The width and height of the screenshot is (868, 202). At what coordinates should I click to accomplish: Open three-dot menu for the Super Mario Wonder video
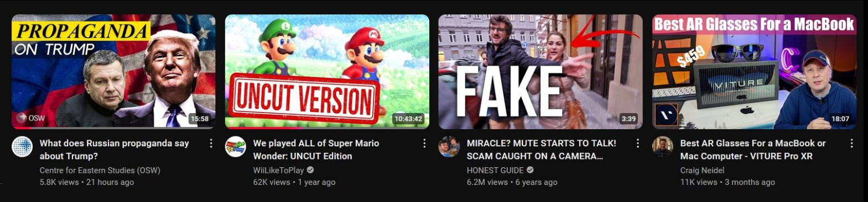pyautogui.click(x=424, y=143)
